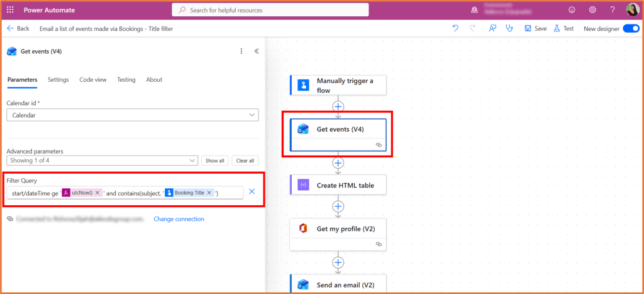Switch to the Settings tab
The image size is (644, 294).
click(58, 80)
